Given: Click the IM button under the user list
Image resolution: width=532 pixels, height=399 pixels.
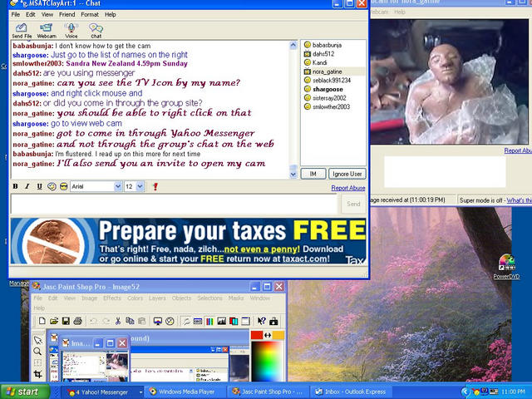Looking at the screenshot, I should point(313,174).
